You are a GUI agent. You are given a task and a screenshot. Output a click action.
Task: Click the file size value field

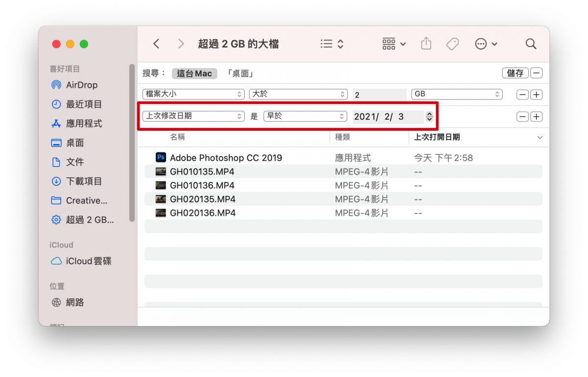click(380, 95)
